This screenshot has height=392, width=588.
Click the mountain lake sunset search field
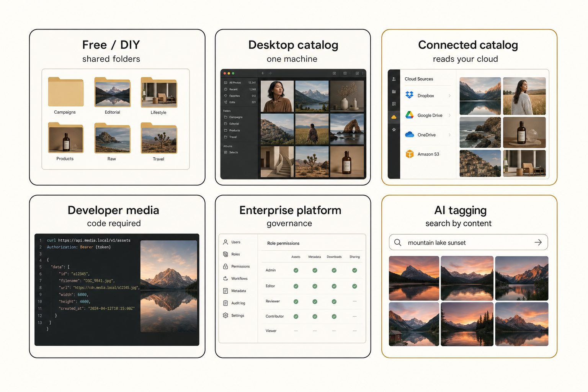pyautogui.click(x=468, y=242)
